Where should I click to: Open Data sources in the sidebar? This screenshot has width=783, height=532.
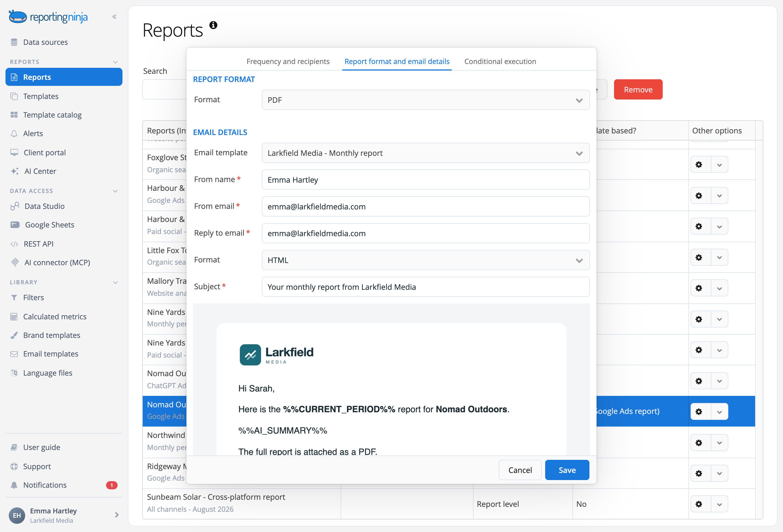click(x=45, y=42)
